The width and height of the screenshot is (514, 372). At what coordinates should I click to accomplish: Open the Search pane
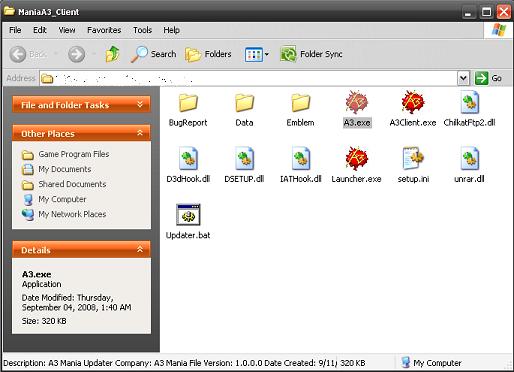[154, 54]
